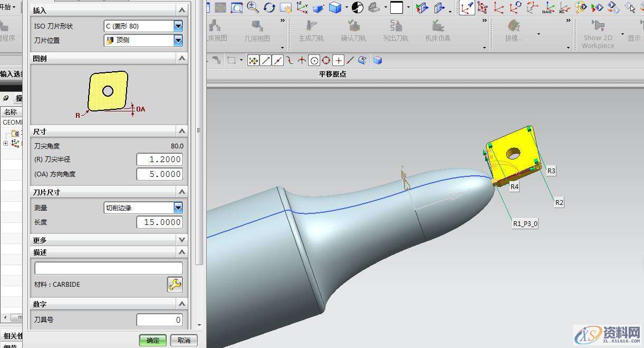The height and width of the screenshot is (348, 644).
Task: Select the Pan view hand tool
Action: (x=286, y=7)
